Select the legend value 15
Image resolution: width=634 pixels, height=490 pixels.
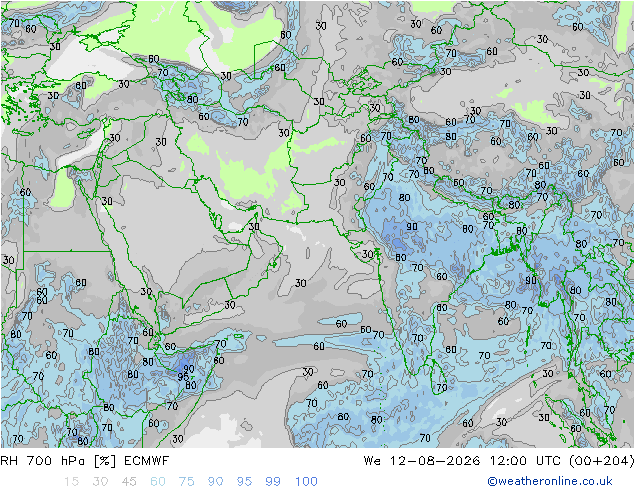coord(71,481)
